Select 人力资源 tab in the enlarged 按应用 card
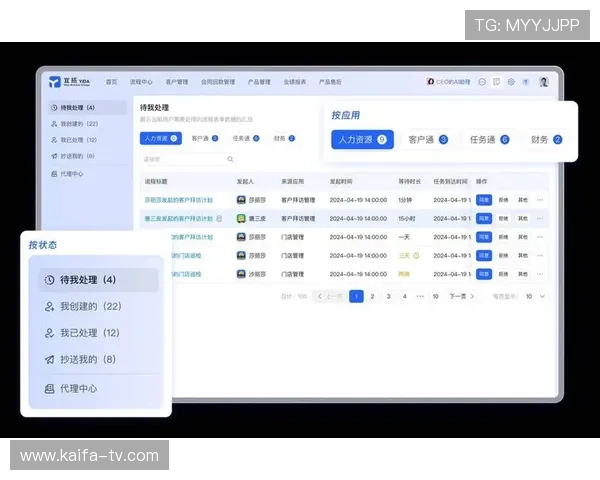Image resolution: width=600 pixels, height=480 pixels. (362, 140)
